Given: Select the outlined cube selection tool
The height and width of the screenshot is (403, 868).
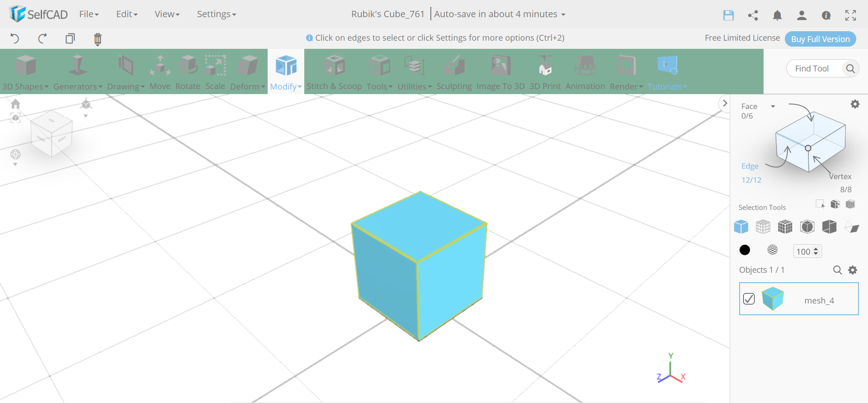Looking at the screenshot, I should [807, 227].
